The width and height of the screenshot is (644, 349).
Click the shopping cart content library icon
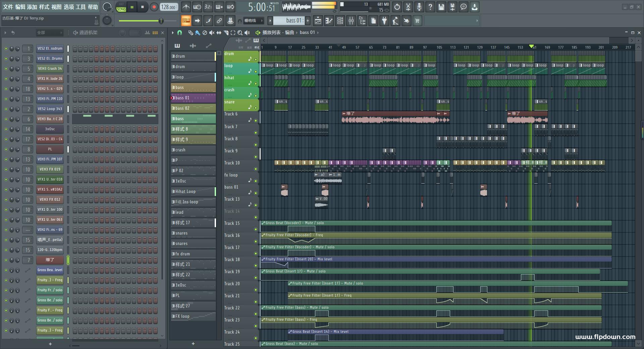(x=417, y=21)
